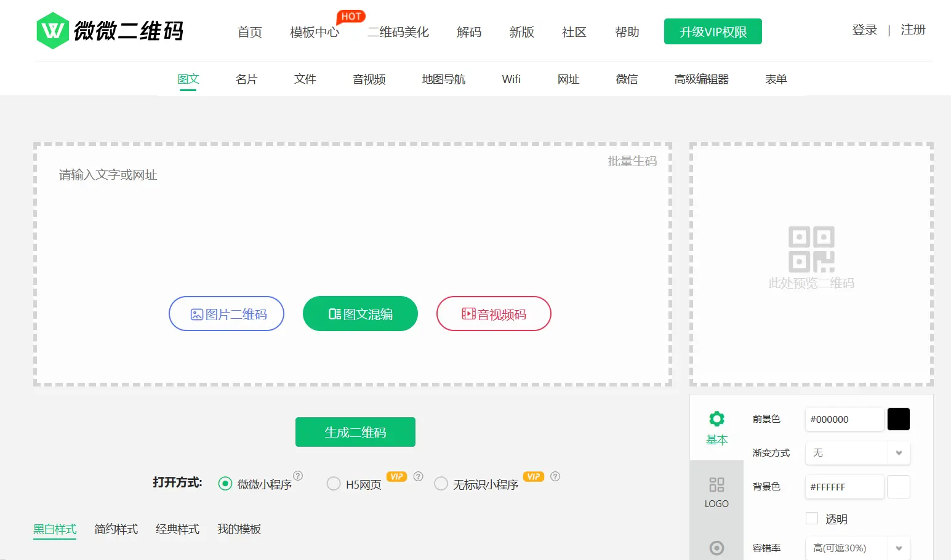
Task: Open help tooltip beside 微微小程序 option
Action: [x=298, y=476]
